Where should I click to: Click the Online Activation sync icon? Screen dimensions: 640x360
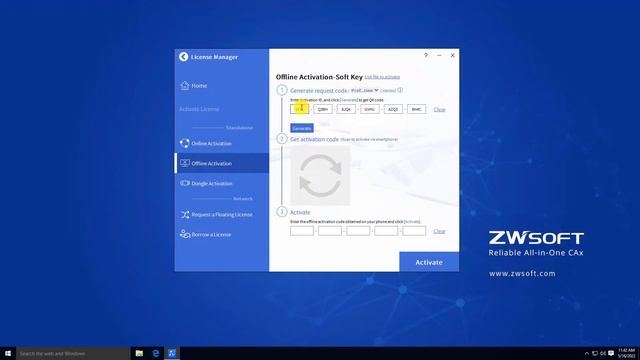pyautogui.click(x=184, y=143)
